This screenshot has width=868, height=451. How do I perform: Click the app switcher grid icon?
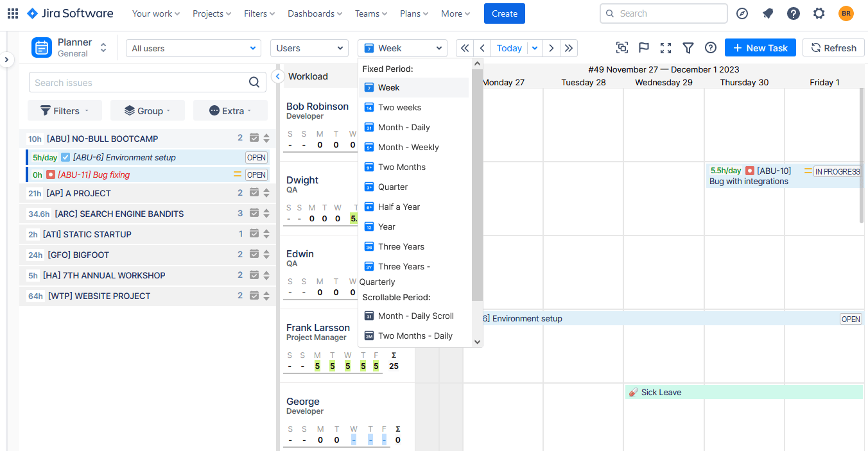click(12, 13)
